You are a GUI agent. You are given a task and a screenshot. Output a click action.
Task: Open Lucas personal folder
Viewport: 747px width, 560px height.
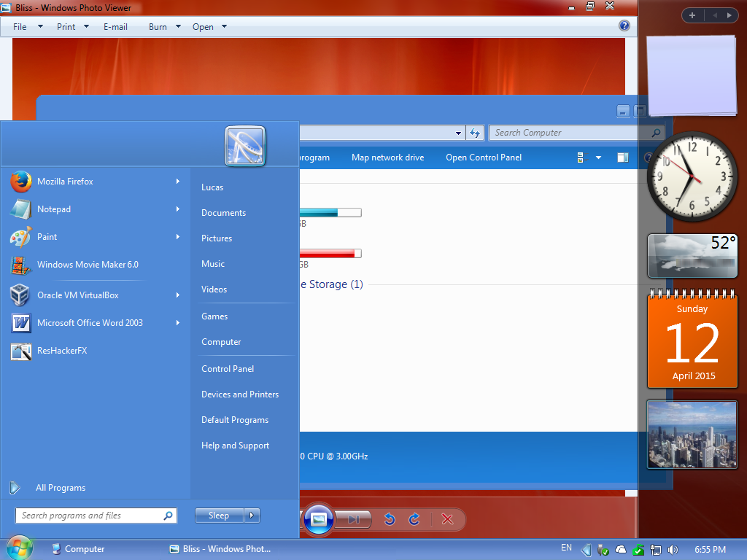pyautogui.click(x=212, y=187)
